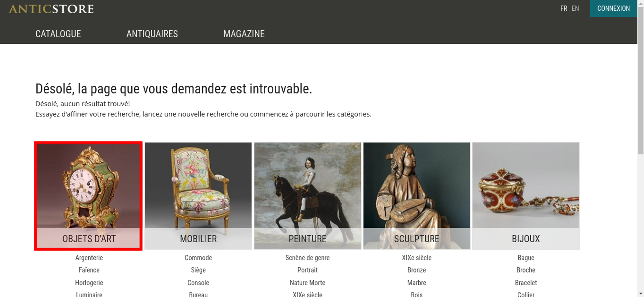Switch language to EN

click(575, 8)
